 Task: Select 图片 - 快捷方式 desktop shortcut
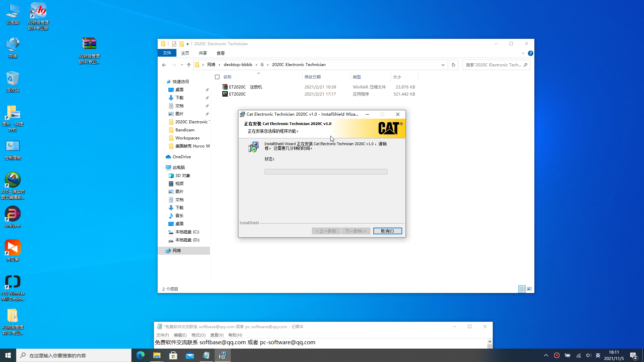coord(13,118)
